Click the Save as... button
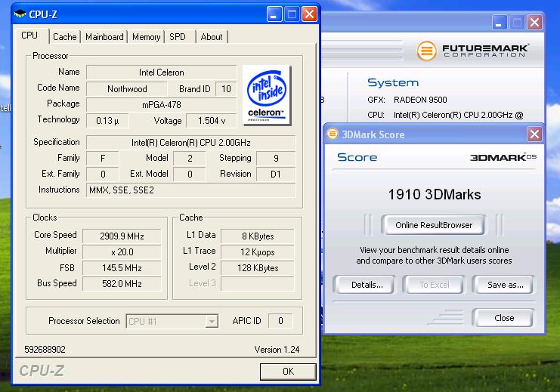The image size is (560, 392). (505, 285)
